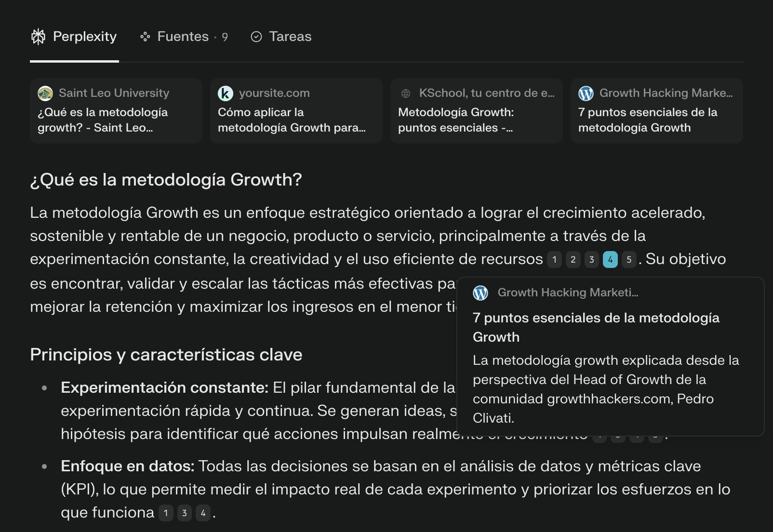The image size is (773, 532).
Task: Click the KSchool globe icon
Action: 406,93
